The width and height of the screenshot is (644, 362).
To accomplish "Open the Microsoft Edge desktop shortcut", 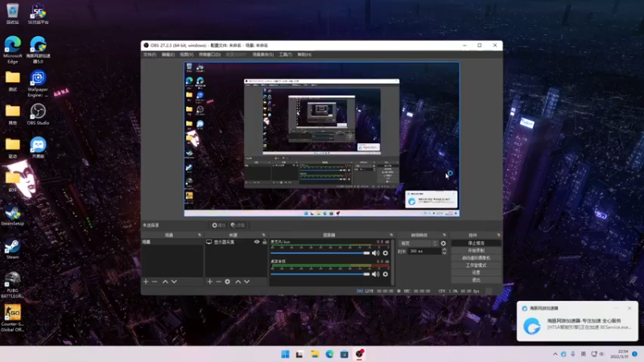I will 12,50.
